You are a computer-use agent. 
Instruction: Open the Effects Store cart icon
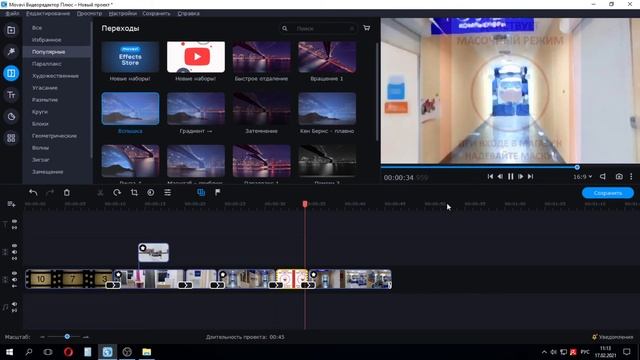(x=367, y=28)
